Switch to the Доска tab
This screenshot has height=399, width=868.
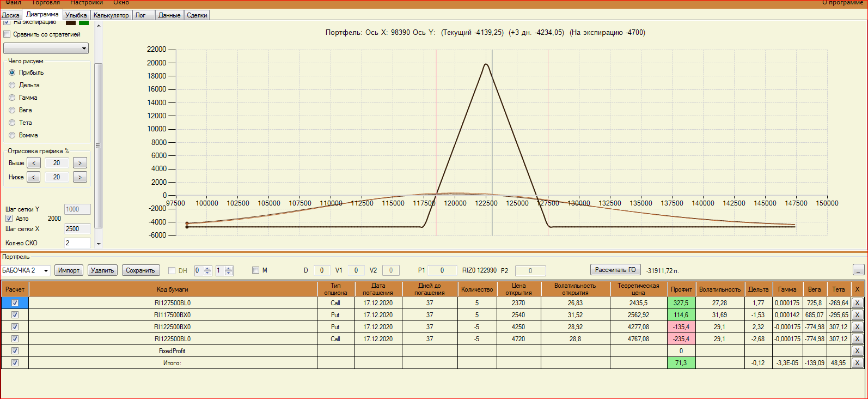[x=11, y=15]
